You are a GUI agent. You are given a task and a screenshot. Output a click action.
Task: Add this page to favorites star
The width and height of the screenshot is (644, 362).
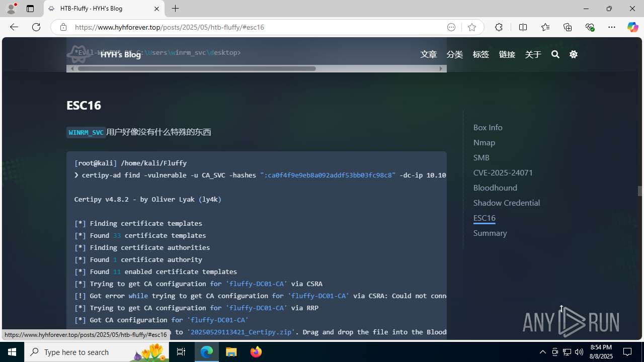(x=471, y=27)
